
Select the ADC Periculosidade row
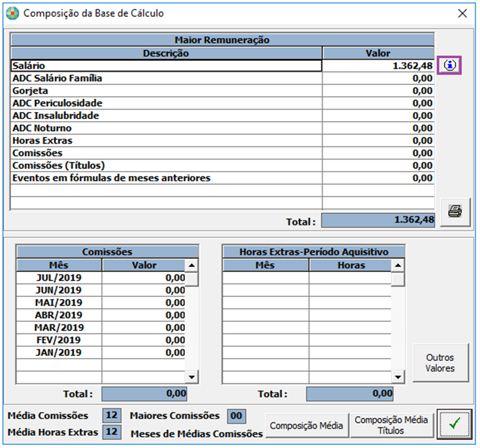pos(222,103)
